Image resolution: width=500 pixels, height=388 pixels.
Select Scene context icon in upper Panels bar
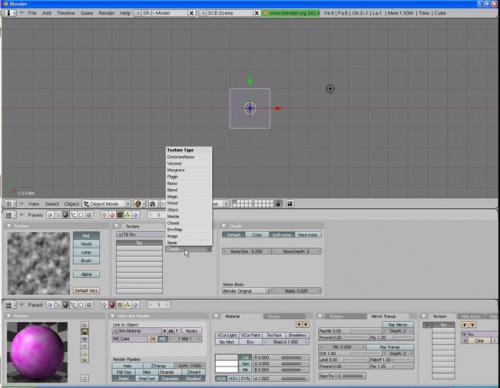click(89, 215)
